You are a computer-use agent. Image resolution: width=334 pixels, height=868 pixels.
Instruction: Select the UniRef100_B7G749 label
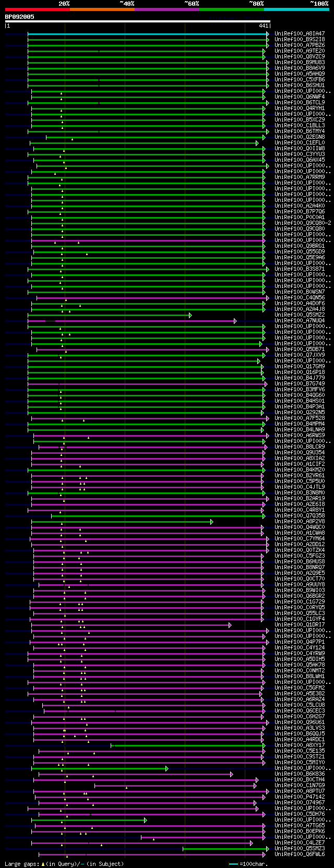(300, 384)
